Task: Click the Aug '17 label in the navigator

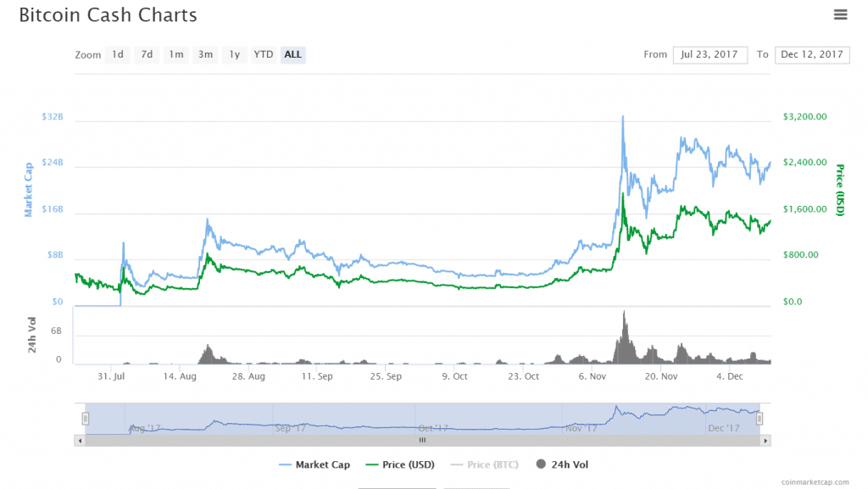Action: pos(145,428)
